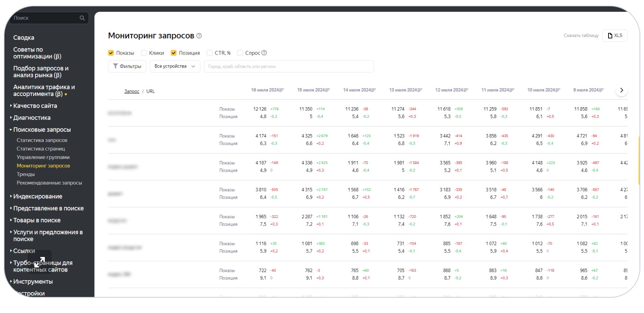Uncheck the Показы checkbox

111,53
